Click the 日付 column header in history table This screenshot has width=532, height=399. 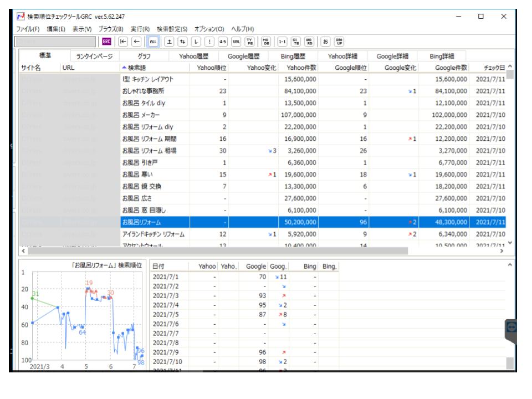tap(168, 267)
